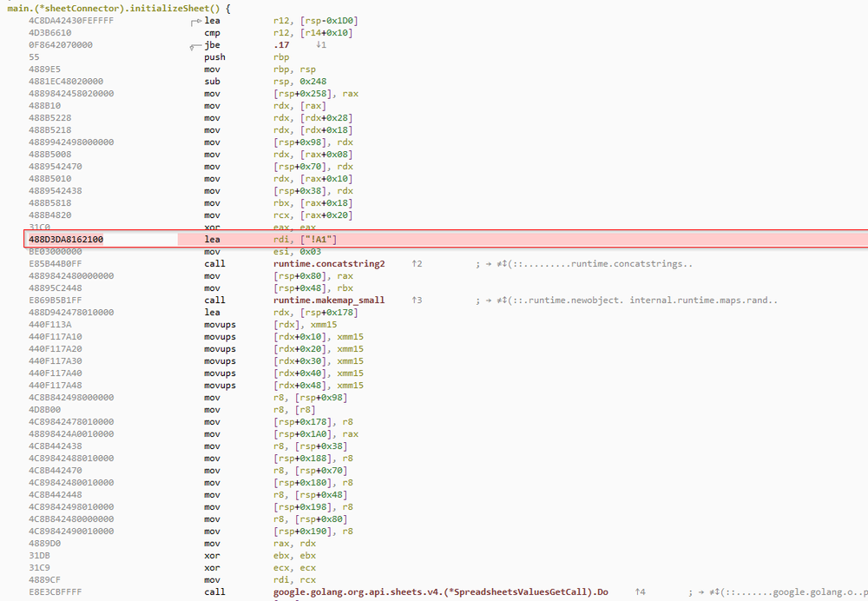Jump to the .17 branch target
The width and height of the screenshot is (868, 601).
[281, 45]
